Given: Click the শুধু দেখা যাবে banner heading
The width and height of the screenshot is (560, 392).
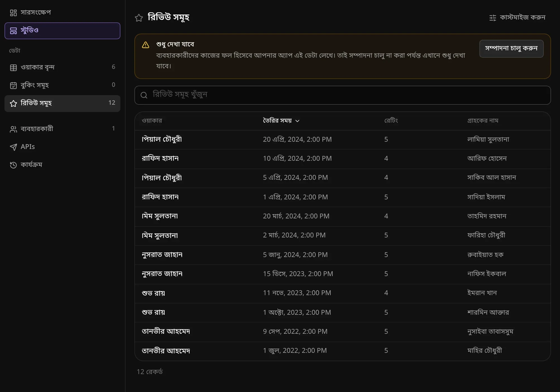Looking at the screenshot, I should point(175,44).
